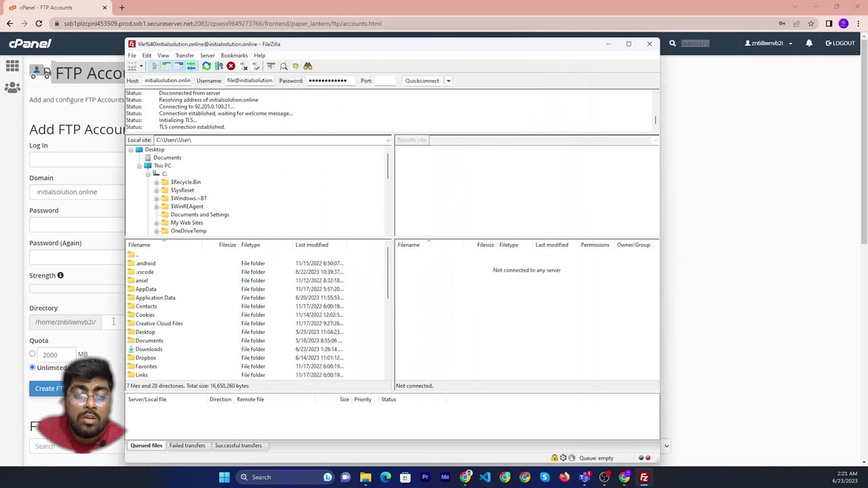Open FileZilla File menu
Image resolution: width=868 pixels, height=488 pixels.
point(132,56)
